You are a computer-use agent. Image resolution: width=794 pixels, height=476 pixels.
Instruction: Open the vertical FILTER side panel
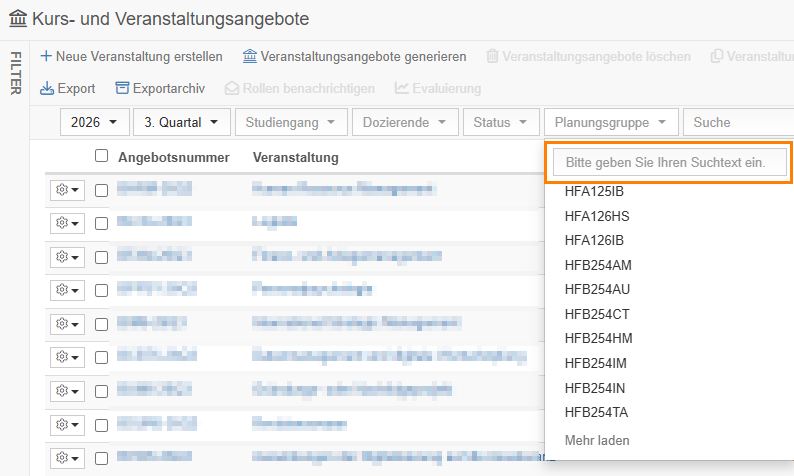tap(15, 73)
